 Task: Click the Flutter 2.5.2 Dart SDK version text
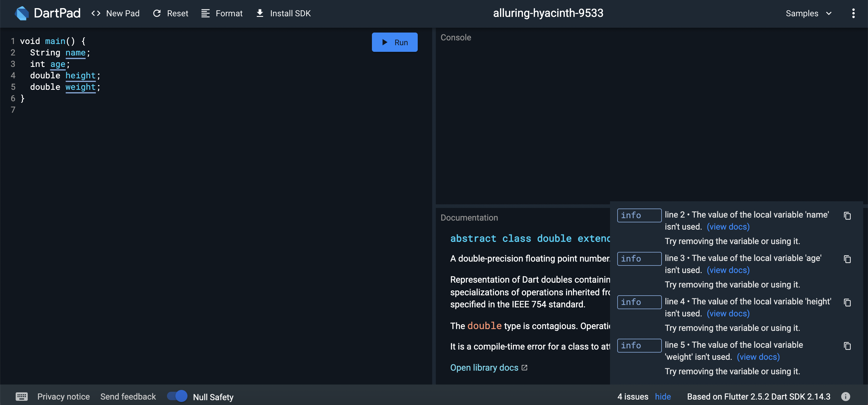click(x=759, y=397)
